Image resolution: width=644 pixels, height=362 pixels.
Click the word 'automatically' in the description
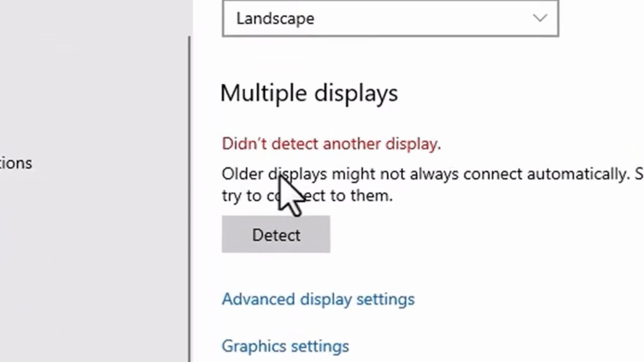pyautogui.click(x=578, y=174)
